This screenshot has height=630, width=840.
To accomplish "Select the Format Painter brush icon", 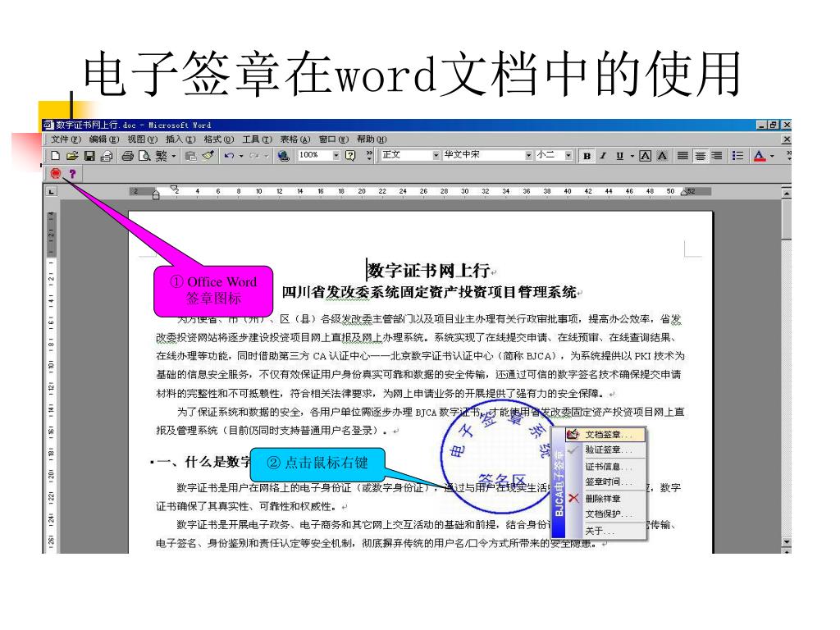I will tap(208, 156).
